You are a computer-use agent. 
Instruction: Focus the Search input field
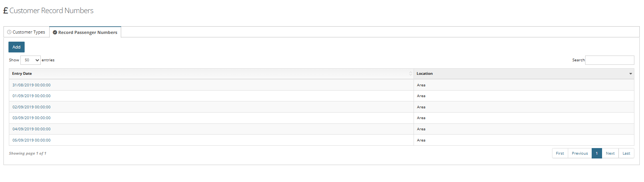[609, 60]
